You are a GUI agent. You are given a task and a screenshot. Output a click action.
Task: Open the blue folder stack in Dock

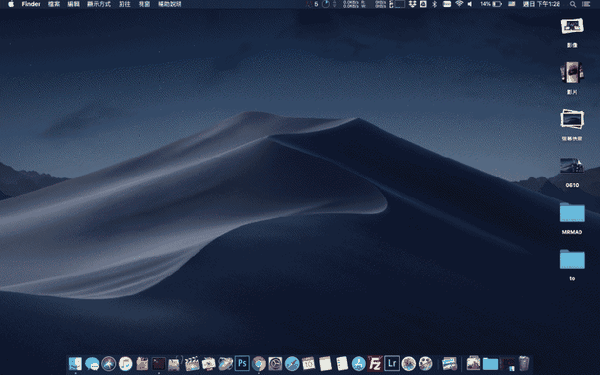coord(490,363)
